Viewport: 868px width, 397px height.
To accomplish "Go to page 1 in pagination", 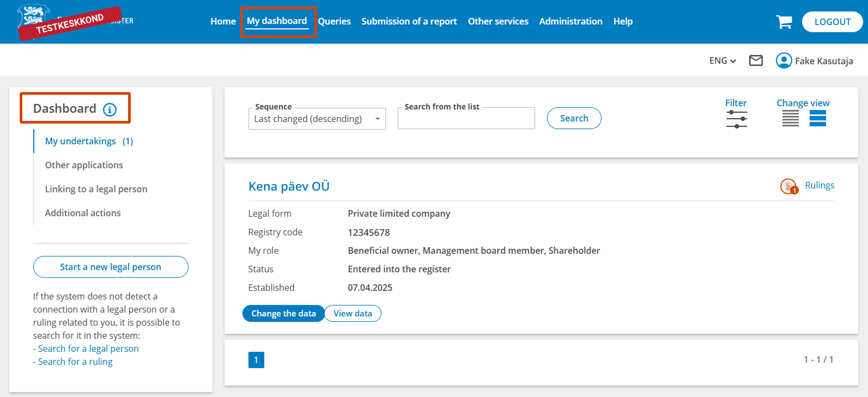I will point(256,360).
